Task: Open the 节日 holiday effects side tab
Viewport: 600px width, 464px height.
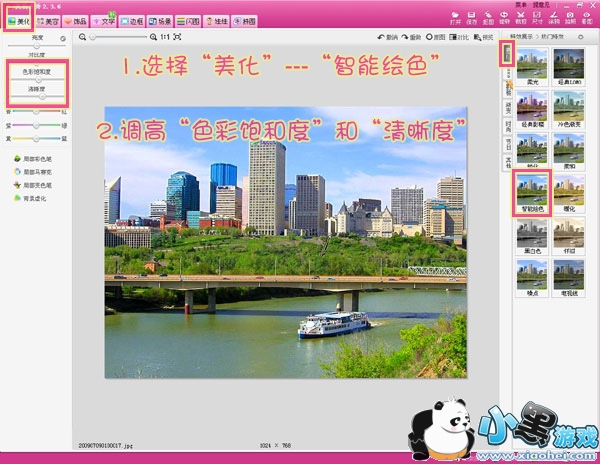Action: click(x=508, y=145)
